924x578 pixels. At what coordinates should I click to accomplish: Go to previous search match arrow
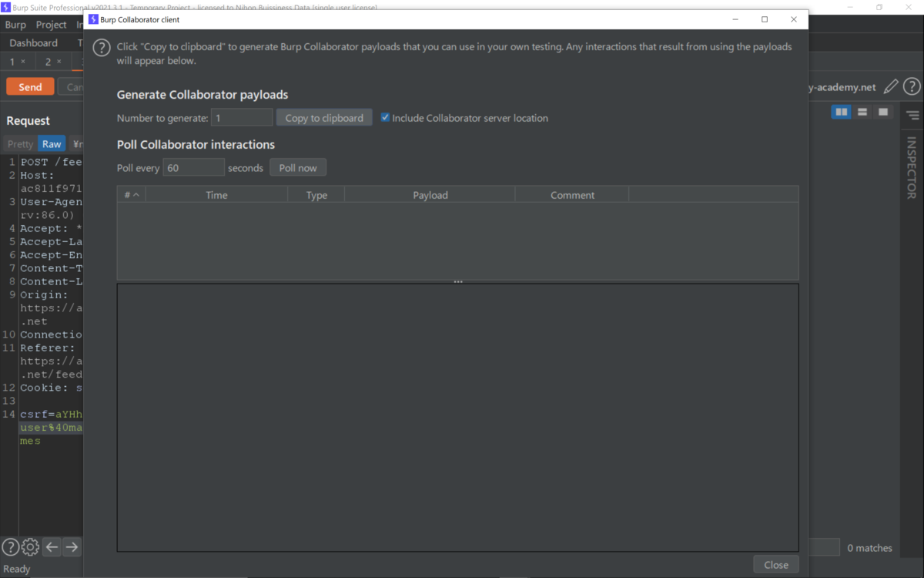point(52,547)
